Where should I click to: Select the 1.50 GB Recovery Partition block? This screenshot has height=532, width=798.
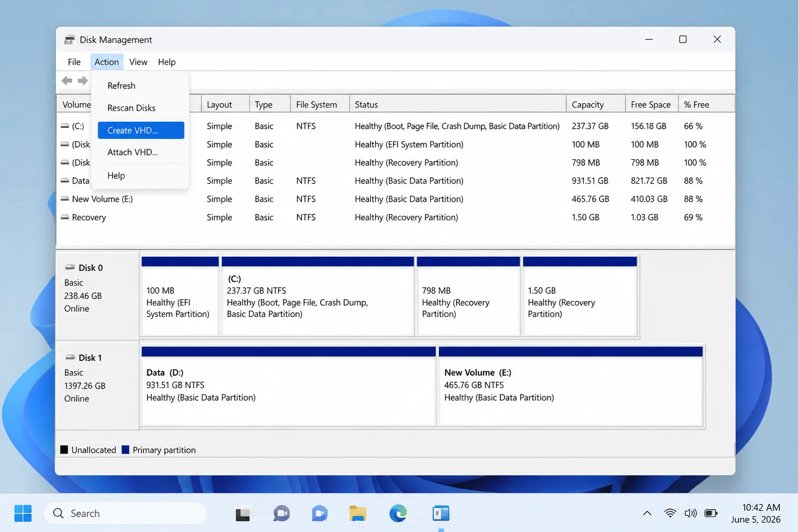tap(580, 296)
